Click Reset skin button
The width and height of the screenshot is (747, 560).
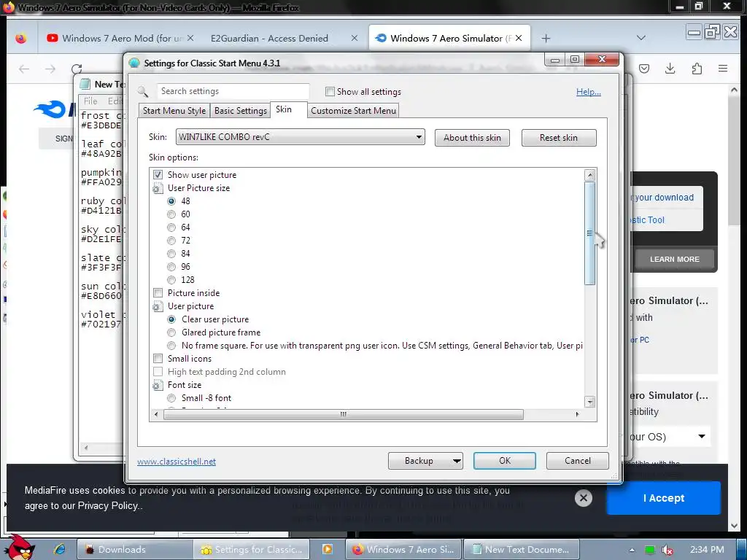click(x=559, y=138)
